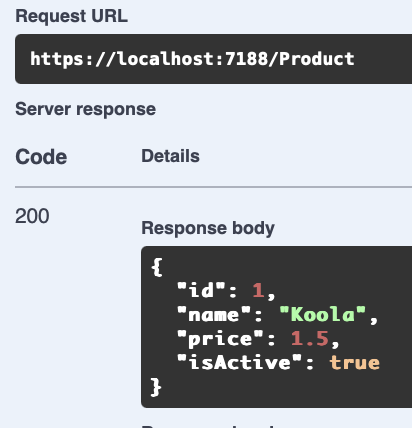Click the "name": "Koola" JSON line

[x=278, y=314]
